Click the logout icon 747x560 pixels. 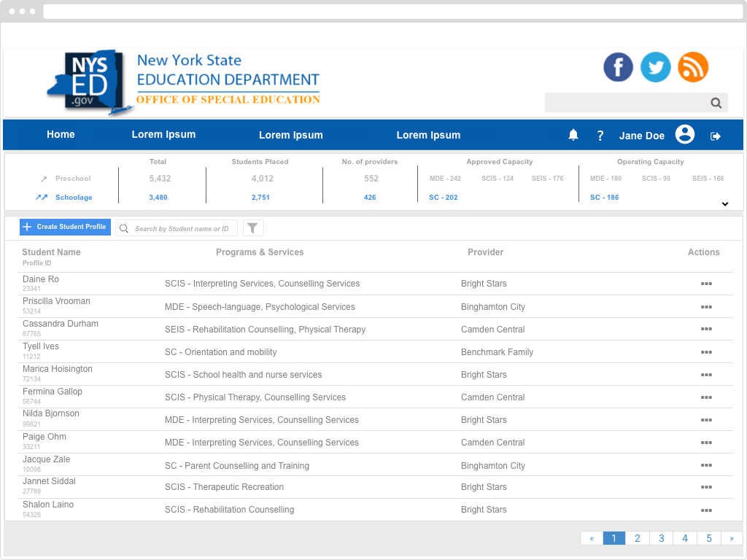click(716, 136)
